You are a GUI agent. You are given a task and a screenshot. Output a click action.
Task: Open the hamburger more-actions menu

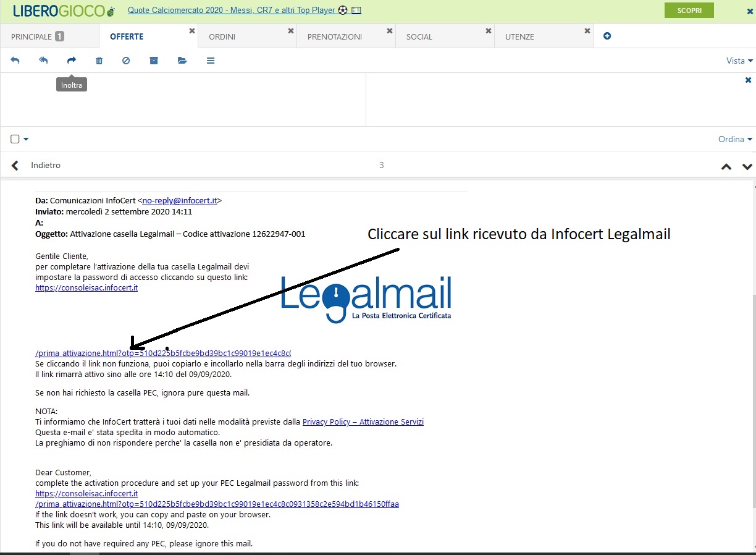tap(211, 61)
